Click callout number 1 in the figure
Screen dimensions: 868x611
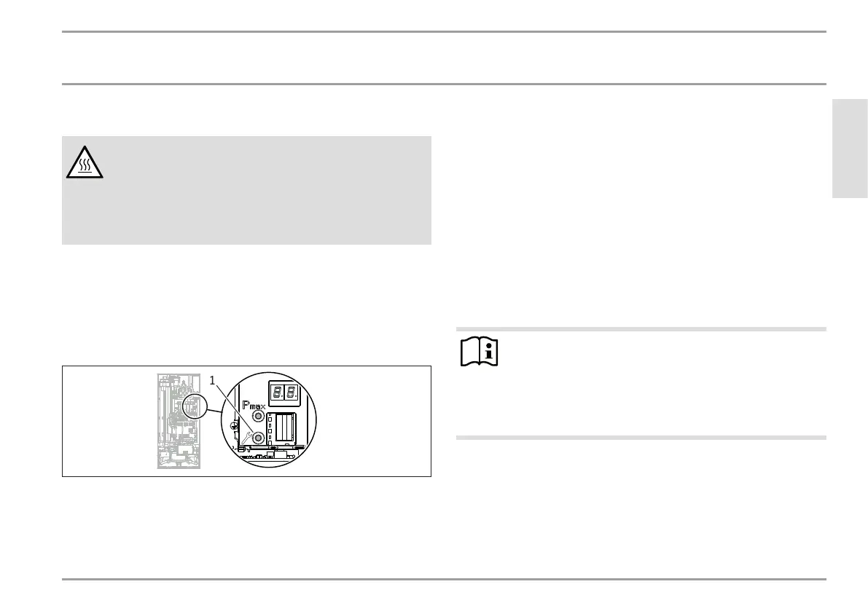(212, 380)
